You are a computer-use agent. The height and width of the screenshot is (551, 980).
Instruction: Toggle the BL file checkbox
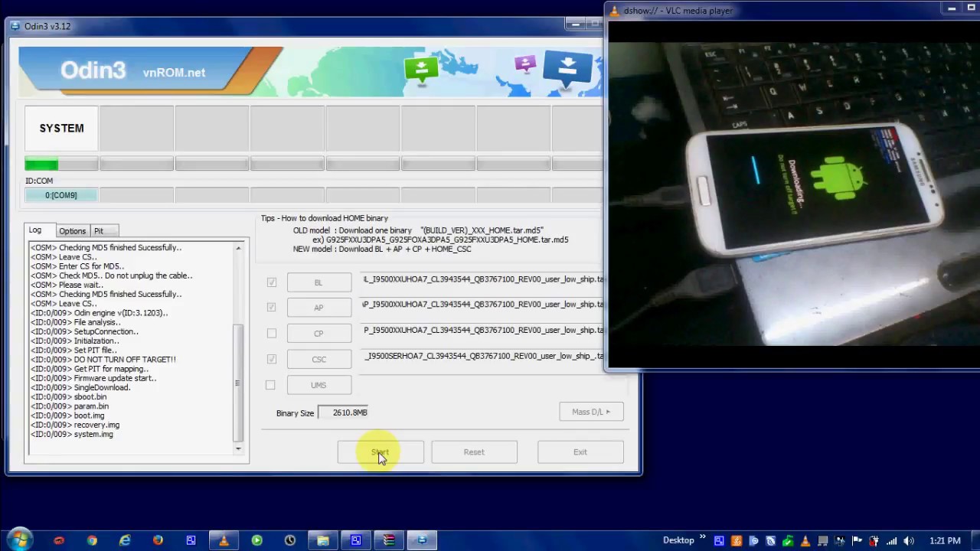(271, 282)
